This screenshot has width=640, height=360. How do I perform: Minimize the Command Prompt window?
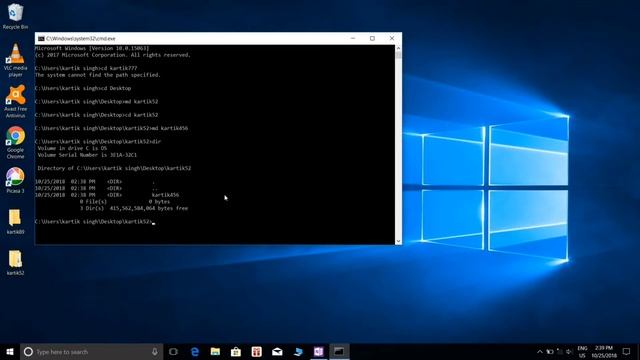(353, 38)
